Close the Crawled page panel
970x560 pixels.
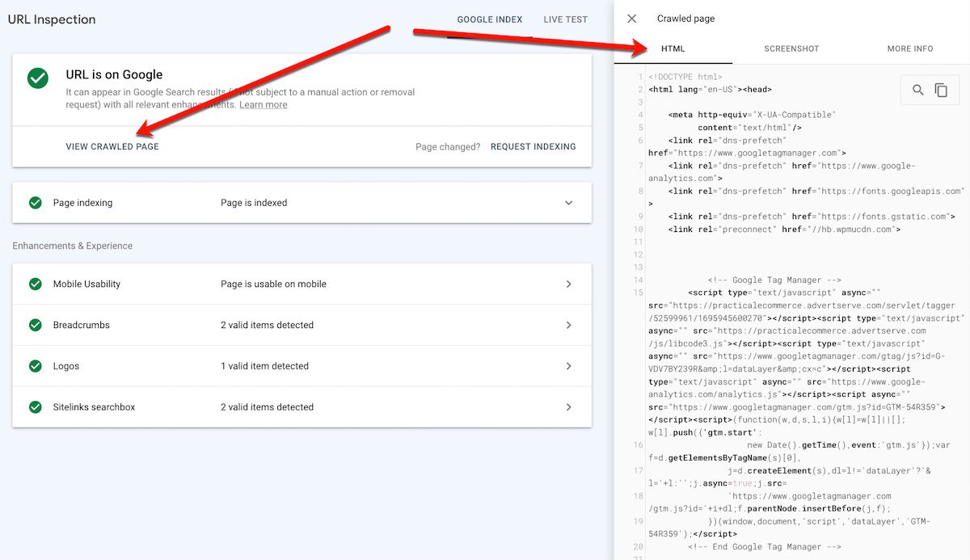[632, 19]
